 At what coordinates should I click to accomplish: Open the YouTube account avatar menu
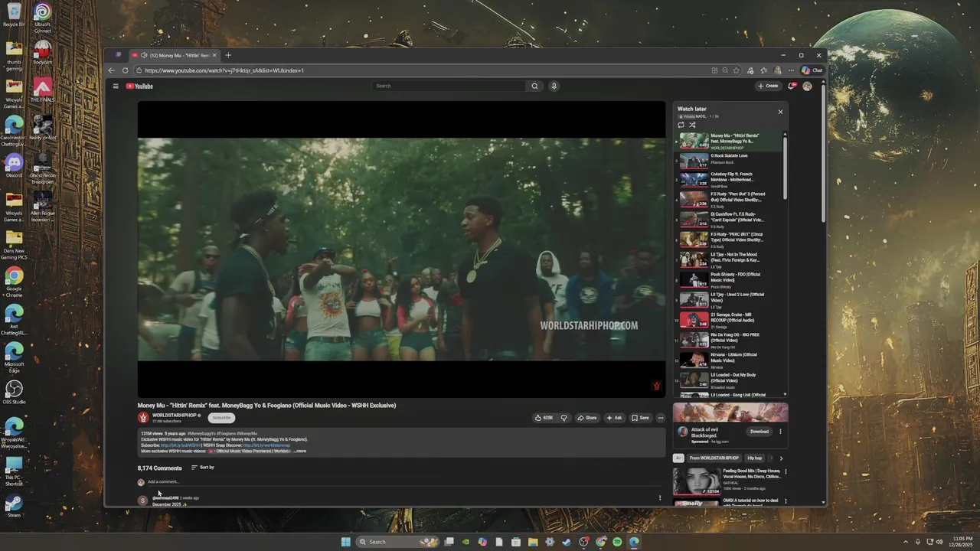pyautogui.click(x=807, y=86)
